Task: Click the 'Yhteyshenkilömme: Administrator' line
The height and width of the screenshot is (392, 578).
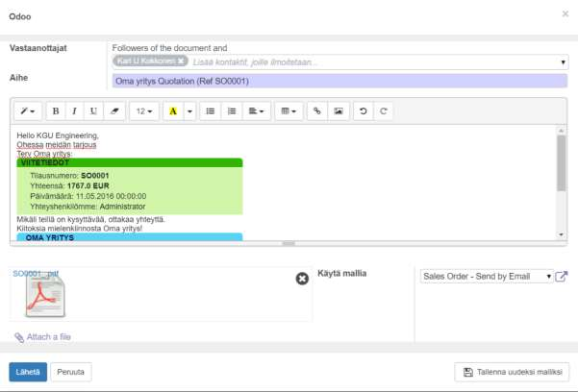Action: tap(88, 207)
